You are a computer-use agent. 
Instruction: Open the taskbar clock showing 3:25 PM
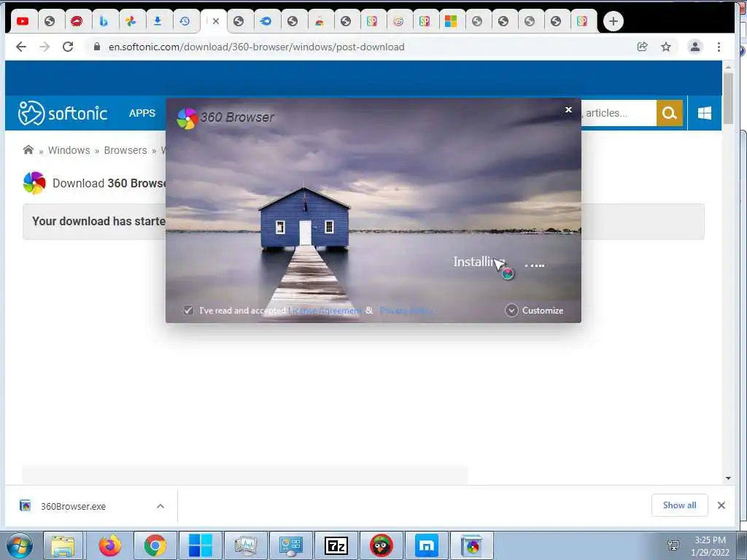[710, 545]
